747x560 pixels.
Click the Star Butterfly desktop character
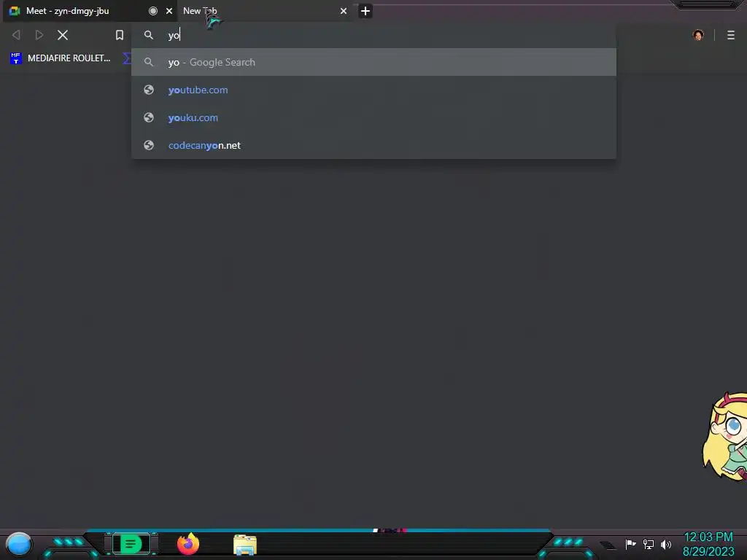[725, 436]
